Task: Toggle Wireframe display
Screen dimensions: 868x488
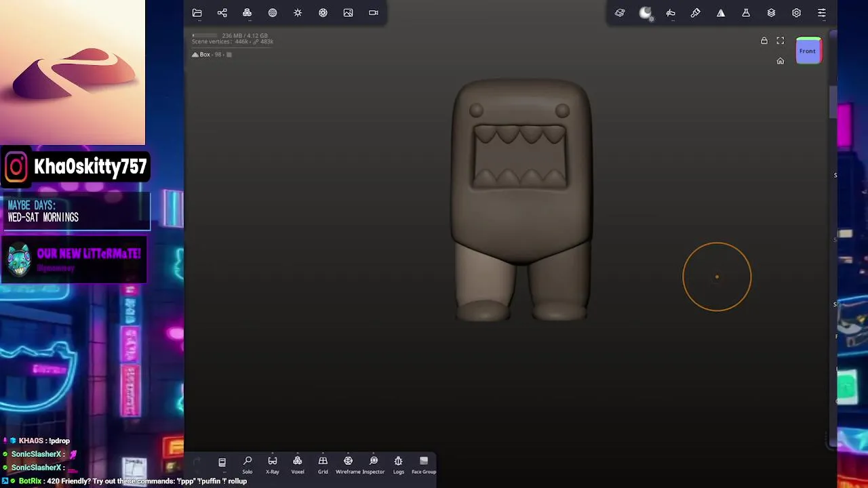Action: click(x=348, y=464)
